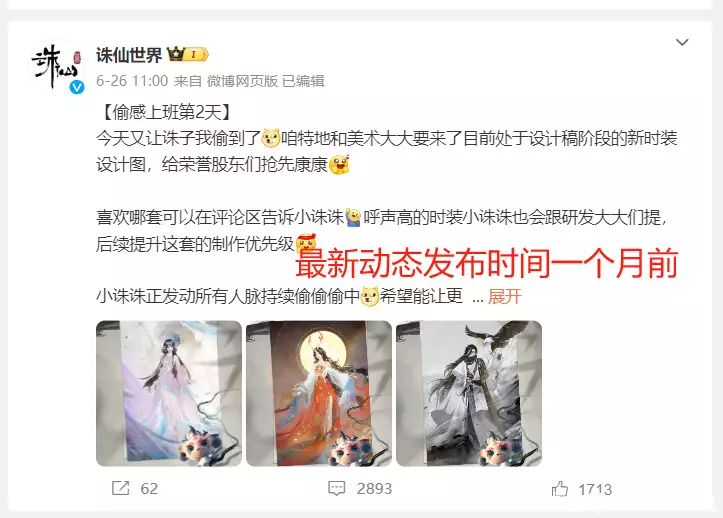
Task: Open the post options chevron menu
Action: [x=682, y=42]
